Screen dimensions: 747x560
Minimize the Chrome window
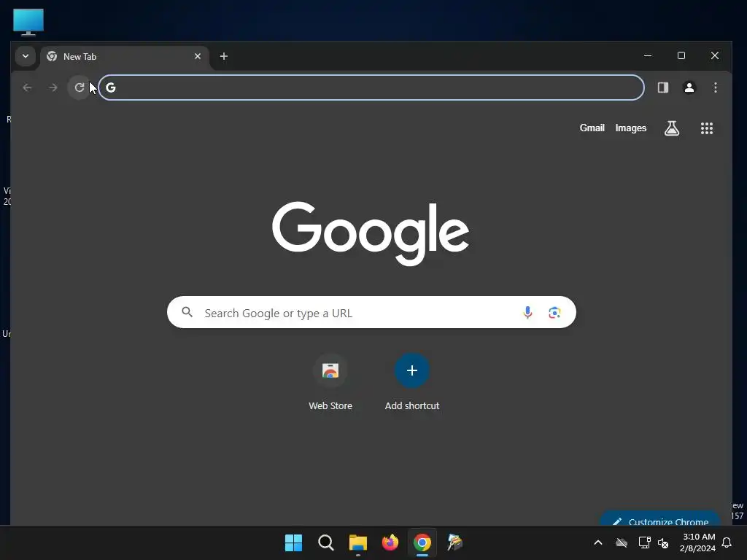coord(648,55)
